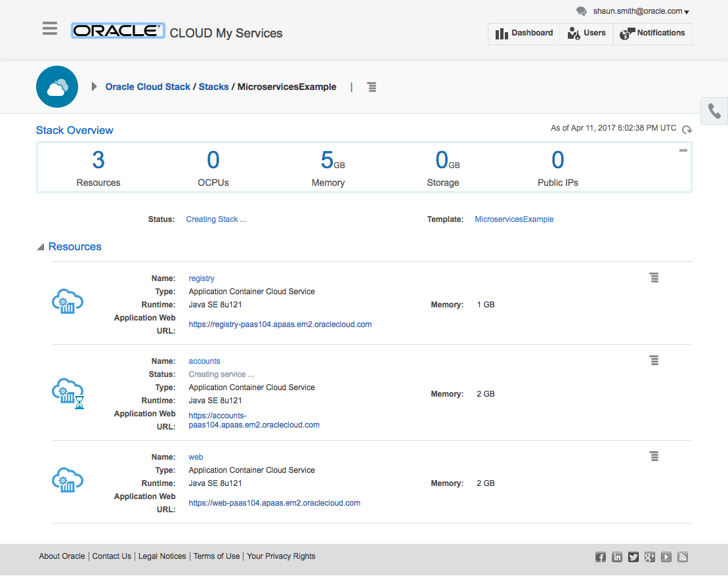Open Contact Us footer link
728x576 pixels.
pyautogui.click(x=112, y=556)
